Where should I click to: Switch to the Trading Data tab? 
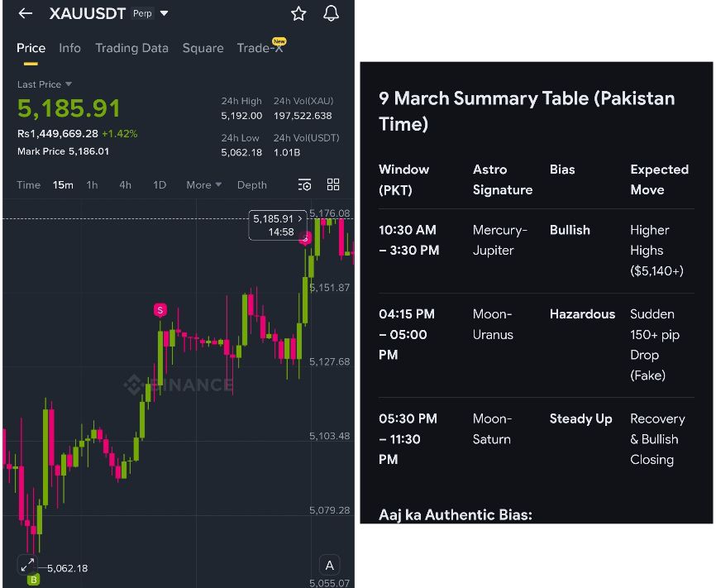pyautogui.click(x=131, y=48)
